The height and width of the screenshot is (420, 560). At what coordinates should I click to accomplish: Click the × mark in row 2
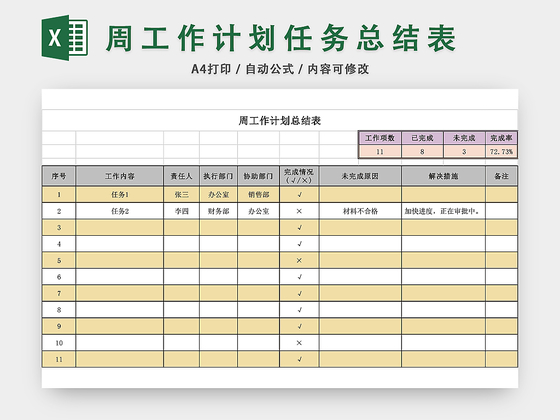tap(299, 211)
